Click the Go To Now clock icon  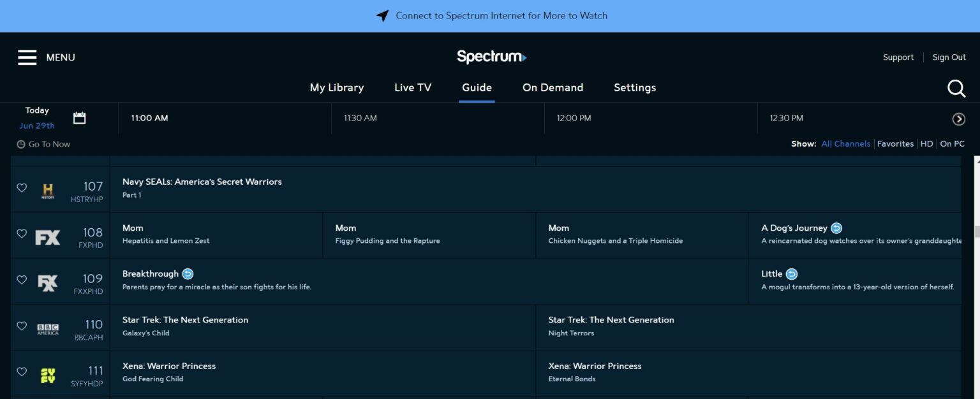click(20, 144)
